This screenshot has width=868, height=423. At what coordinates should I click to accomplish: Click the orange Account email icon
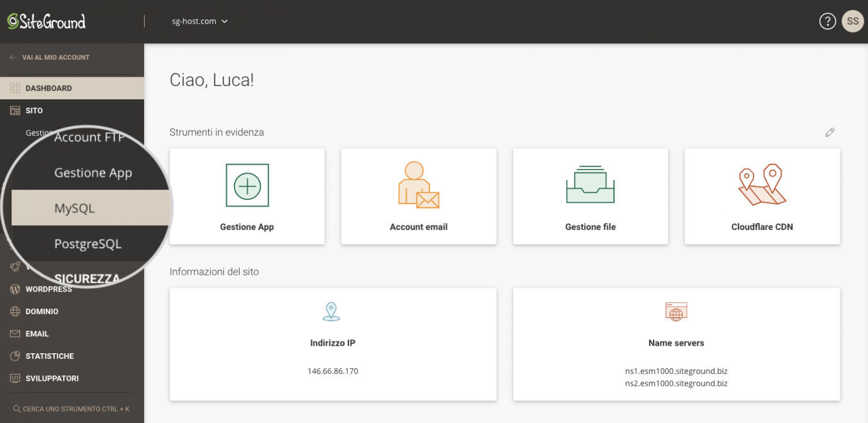point(418,185)
